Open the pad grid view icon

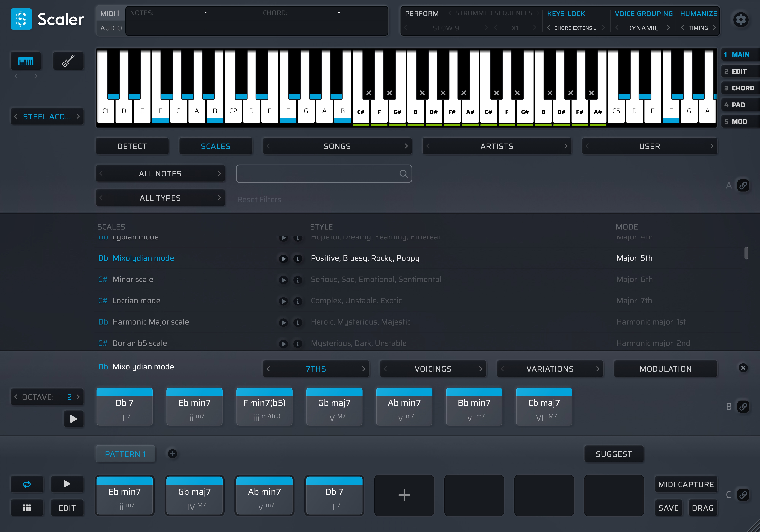[x=27, y=508]
